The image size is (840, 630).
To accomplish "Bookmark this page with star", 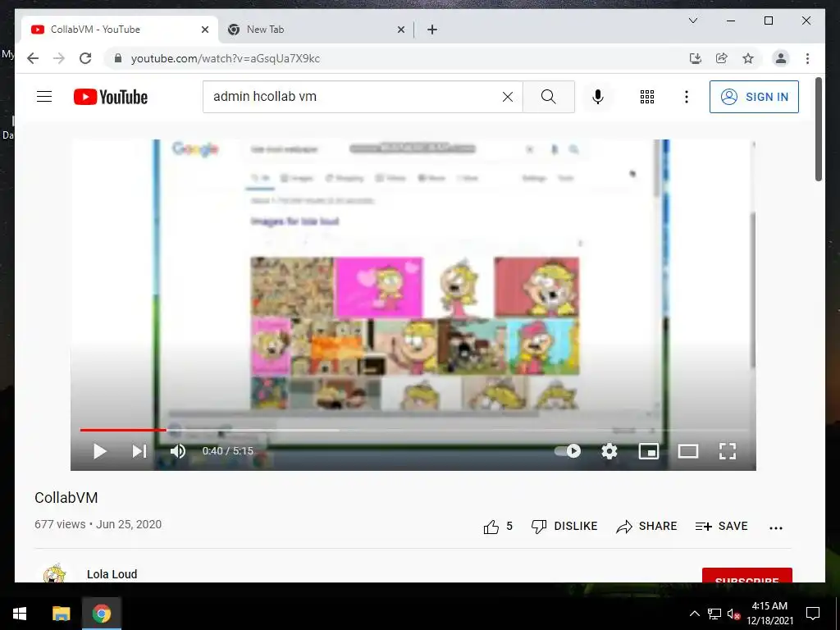I will pos(748,58).
